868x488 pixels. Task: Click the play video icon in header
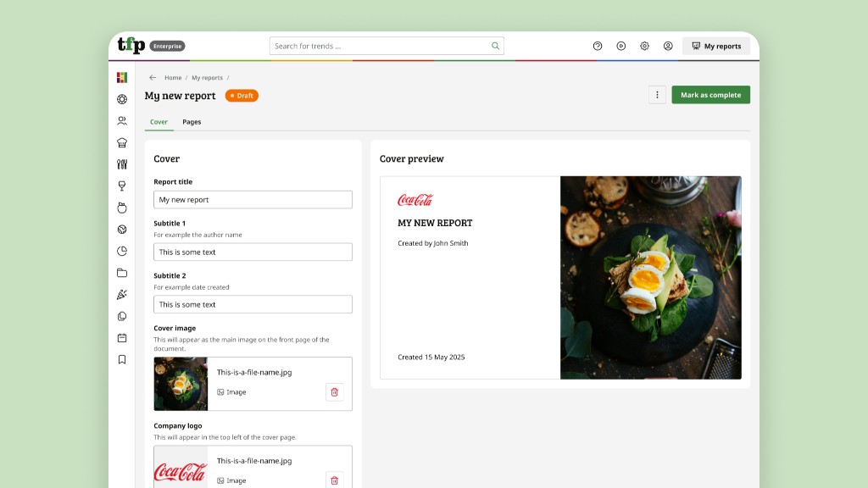(x=621, y=46)
